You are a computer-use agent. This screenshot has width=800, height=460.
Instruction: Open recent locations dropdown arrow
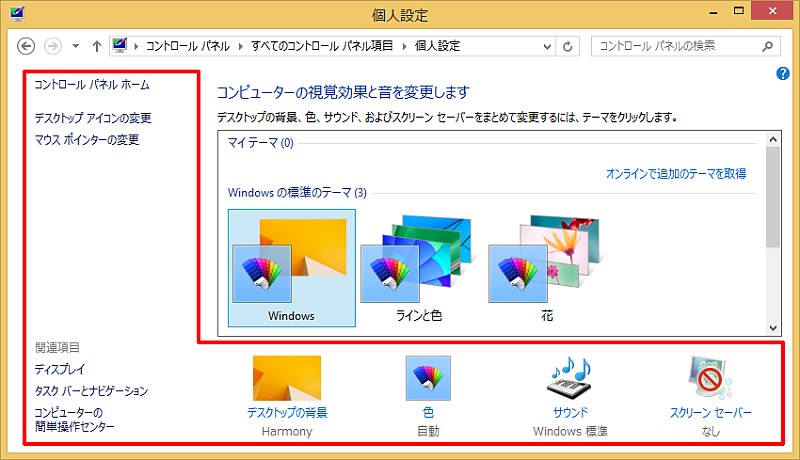[x=76, y=46]
